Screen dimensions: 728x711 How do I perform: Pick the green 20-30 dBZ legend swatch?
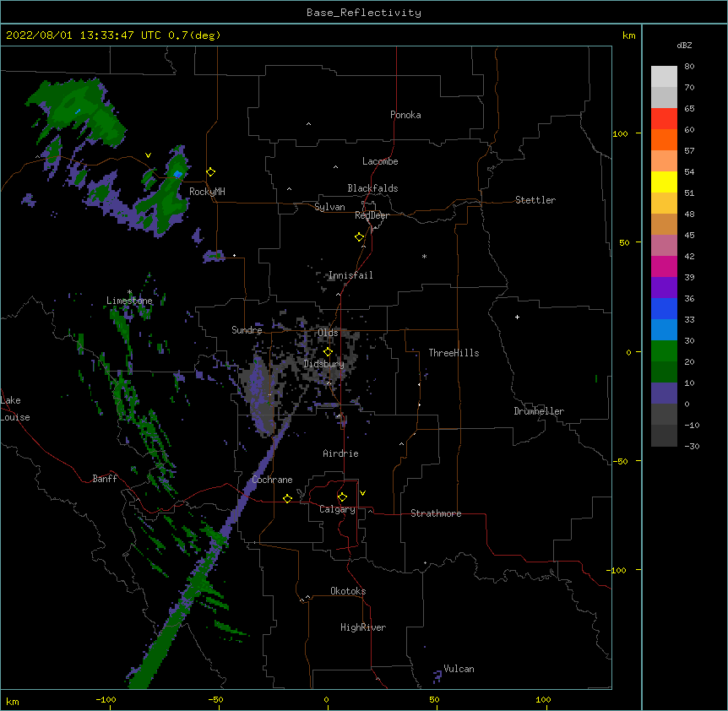click(x=664, y=351)
